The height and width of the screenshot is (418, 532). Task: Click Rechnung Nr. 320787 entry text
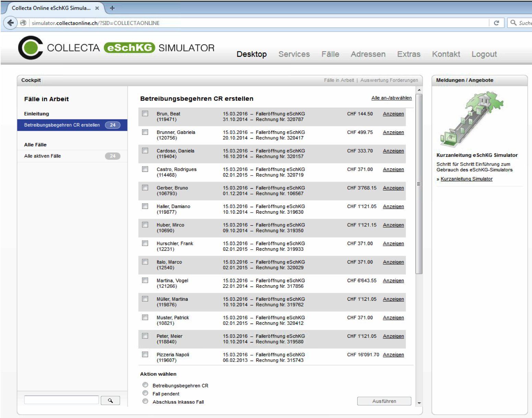280,119
